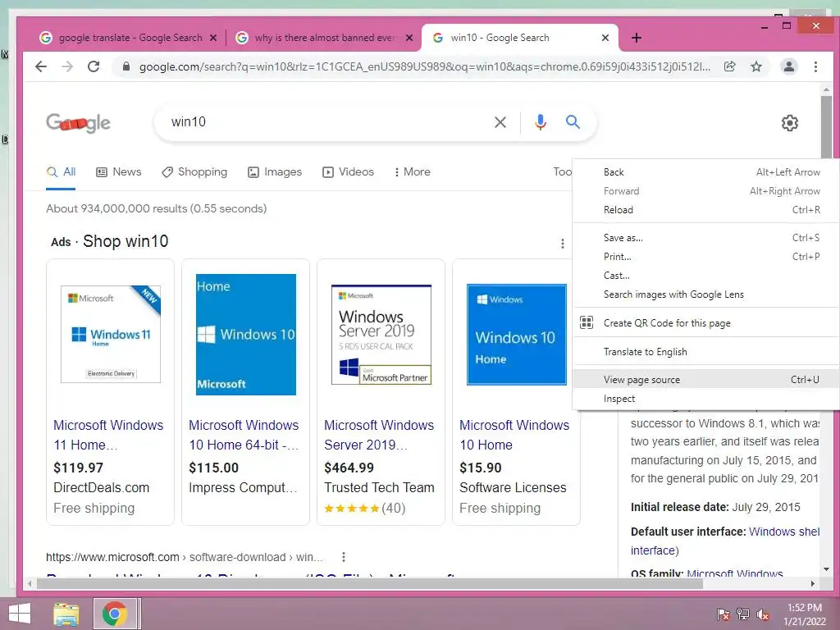This screenshot has width=840, height=630.
Task: Reload the page with the toolbar refresh icon
Action: (94, 66)
